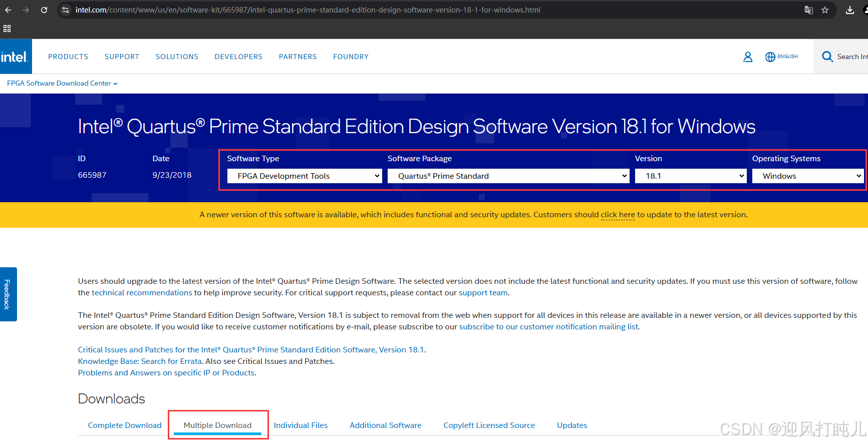Click the address bar URL
The width and height of the screenshot is (868, 444).
click(308, 10)
